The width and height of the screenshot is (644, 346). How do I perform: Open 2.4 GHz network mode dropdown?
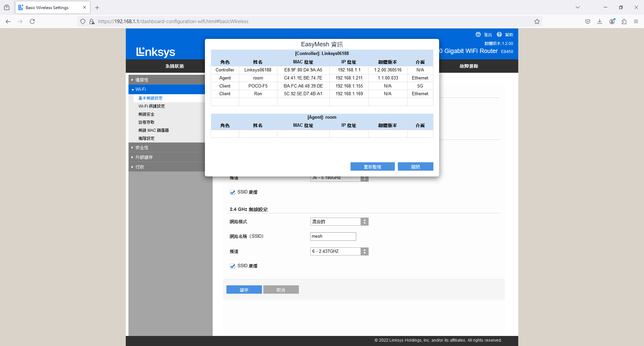pos(339,222)
